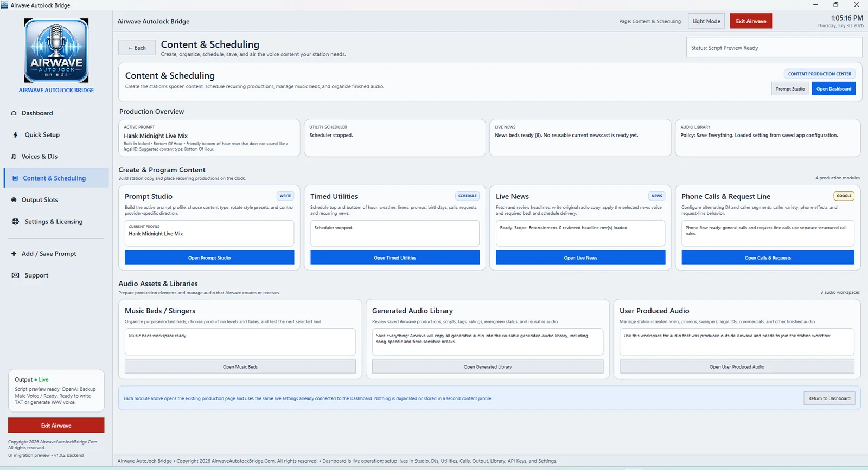Click the Open Prompt Studio button
The width and height of the screenshot is (868, 470).
209,257
